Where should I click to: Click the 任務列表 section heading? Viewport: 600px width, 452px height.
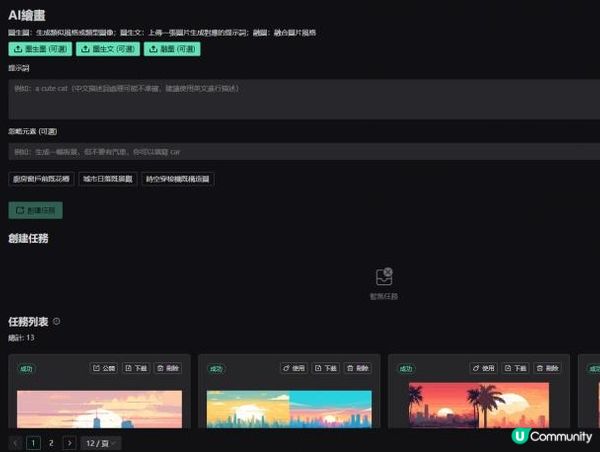[28, 321]
